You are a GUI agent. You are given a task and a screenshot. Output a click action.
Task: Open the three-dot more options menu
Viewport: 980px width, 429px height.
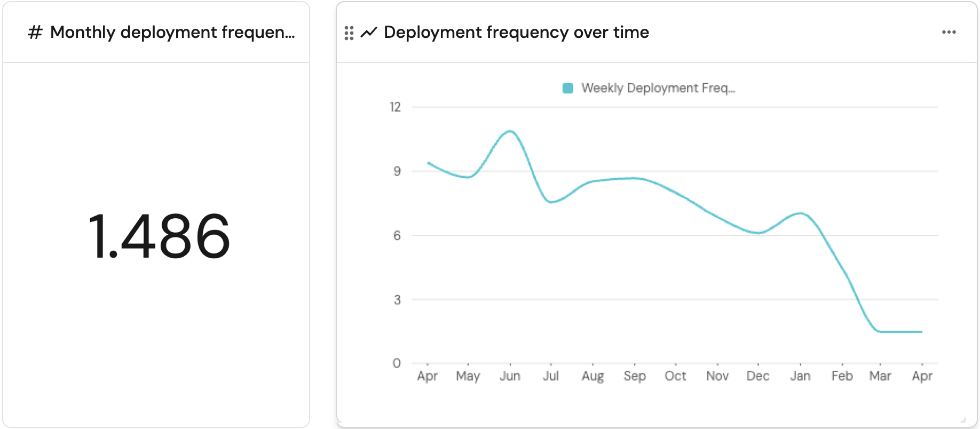949,33
